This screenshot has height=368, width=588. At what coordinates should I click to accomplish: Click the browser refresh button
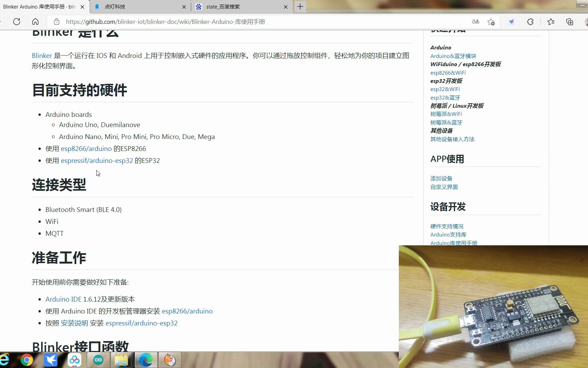click(16, 21)
